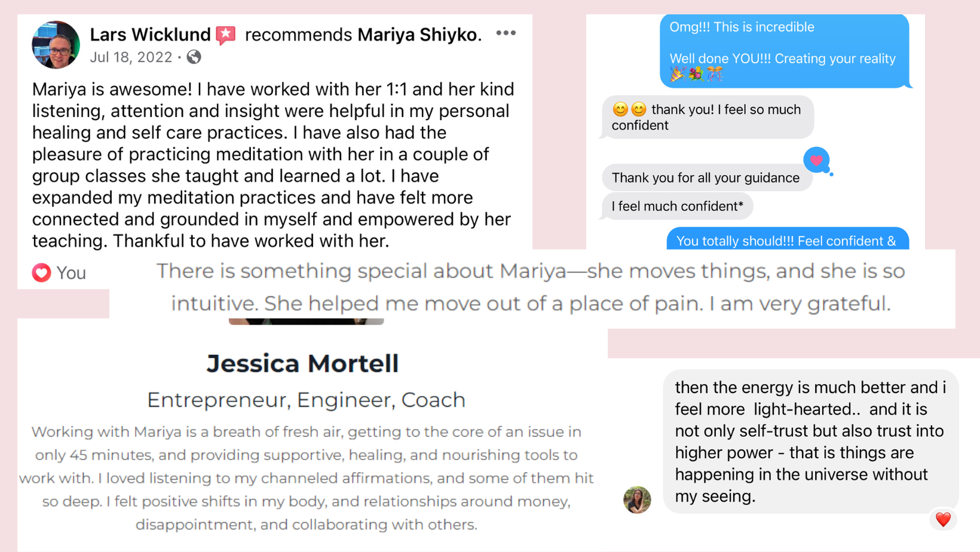Click the 'You totally should!!!' blue bubble

coord(788,239)
